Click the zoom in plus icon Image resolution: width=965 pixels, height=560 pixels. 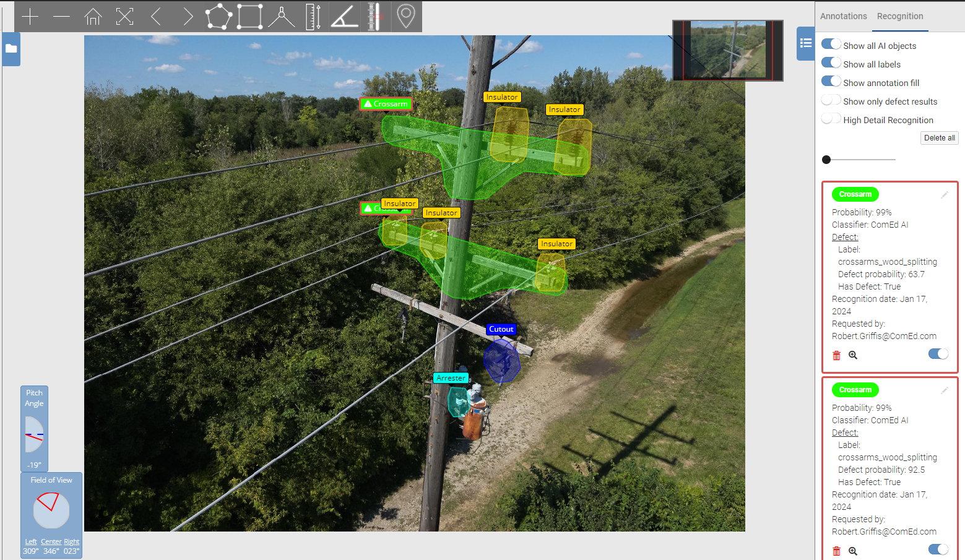click(30, 17)
